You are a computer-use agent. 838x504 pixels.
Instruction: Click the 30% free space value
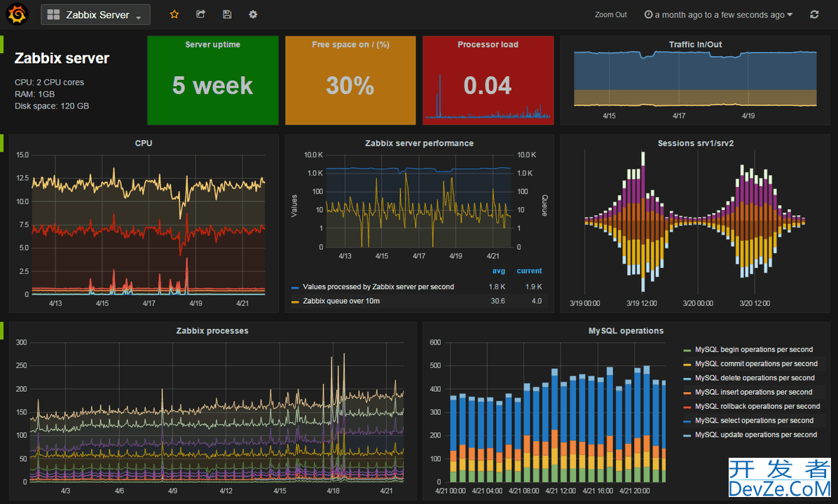[x=350, y=85]
